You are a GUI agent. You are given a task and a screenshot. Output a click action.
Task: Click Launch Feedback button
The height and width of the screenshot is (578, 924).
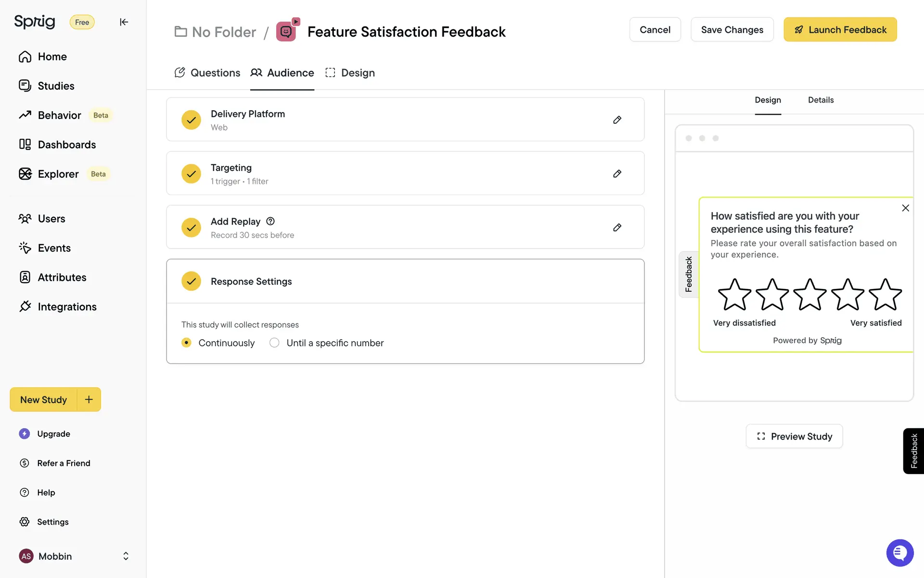840,30
